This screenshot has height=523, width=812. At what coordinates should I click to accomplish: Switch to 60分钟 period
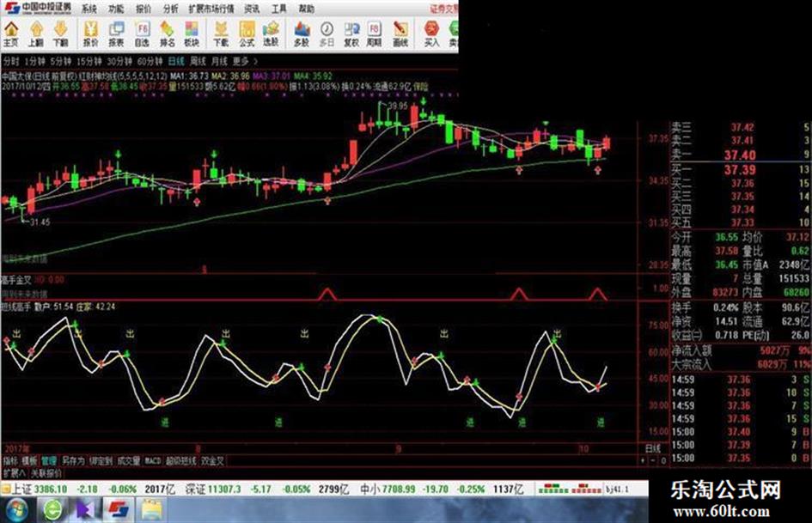(x=150, y=61)
